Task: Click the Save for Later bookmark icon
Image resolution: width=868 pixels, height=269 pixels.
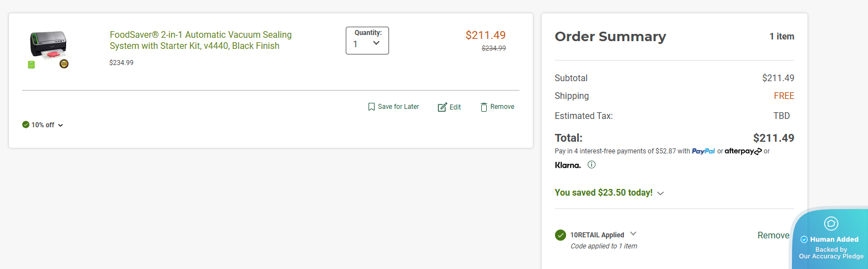Action: [x=371, y=107]
